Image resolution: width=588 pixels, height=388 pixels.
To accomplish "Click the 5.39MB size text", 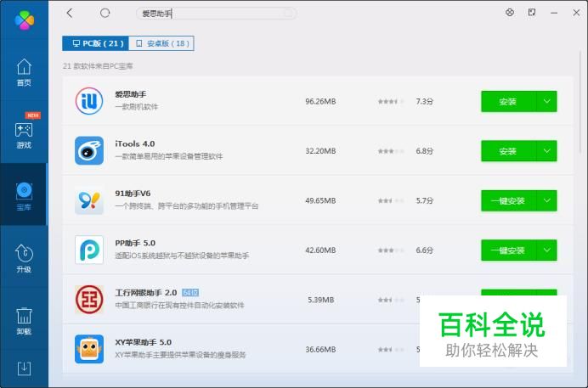I will [321, 300].
